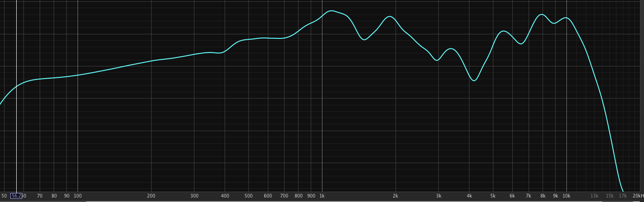Click the 9k frequency axis label
This screenshot has width=644, height=202.
(x=556, y=196)
